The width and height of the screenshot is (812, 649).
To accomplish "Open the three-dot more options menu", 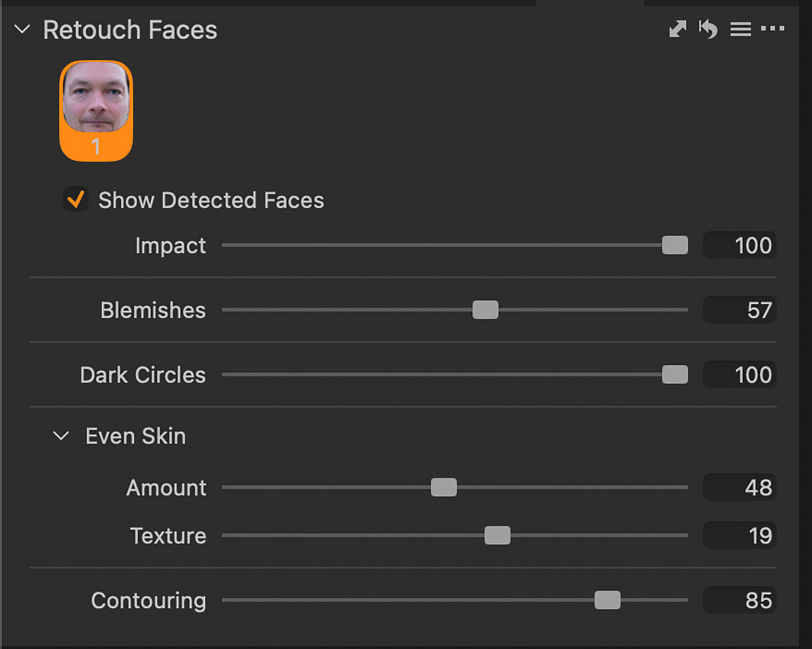I will point(772,29).
